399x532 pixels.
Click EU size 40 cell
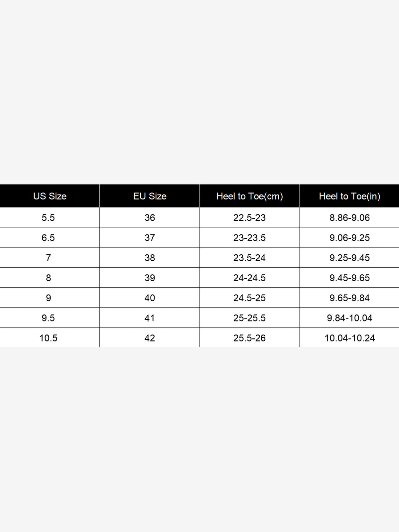click(x=150, y=298)
